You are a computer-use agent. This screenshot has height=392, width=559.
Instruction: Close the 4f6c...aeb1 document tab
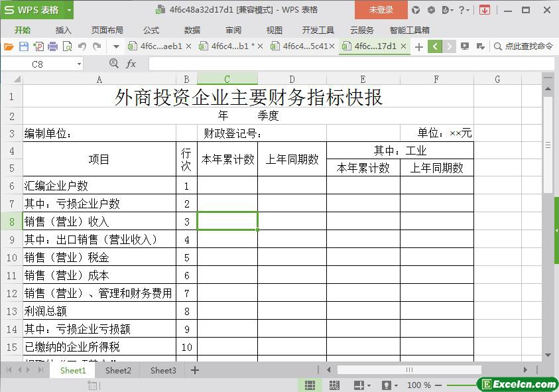pos(188,46)
